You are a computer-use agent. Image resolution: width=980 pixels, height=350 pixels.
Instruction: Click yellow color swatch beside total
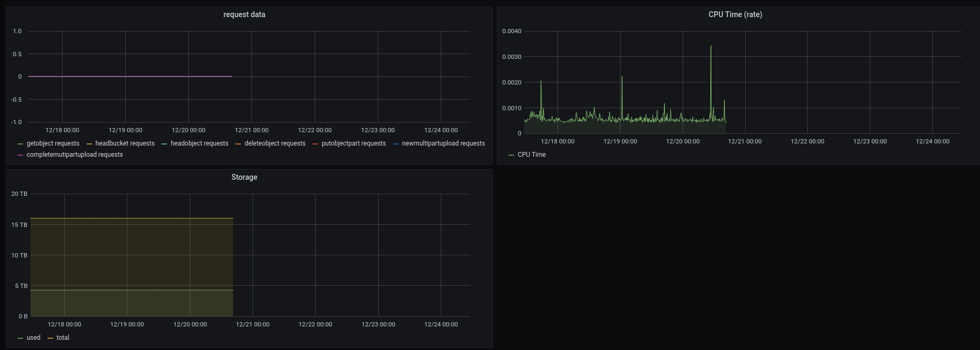[50, 338]
